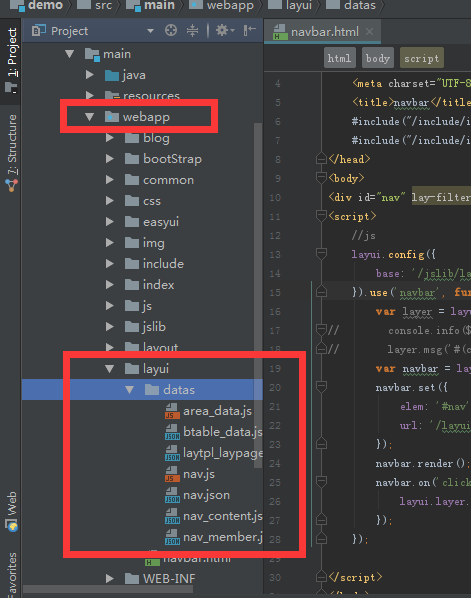This screenshot has height=598, width=471.
Task: Collapse the webapp folder
Action: [x=90, y=117]
